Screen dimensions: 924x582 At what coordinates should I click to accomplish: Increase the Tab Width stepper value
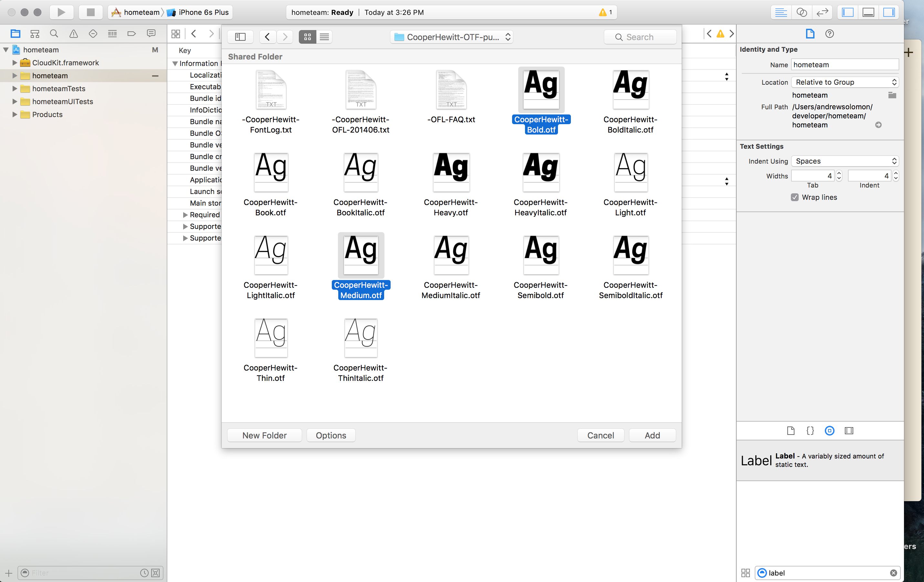tap(839, 172)
